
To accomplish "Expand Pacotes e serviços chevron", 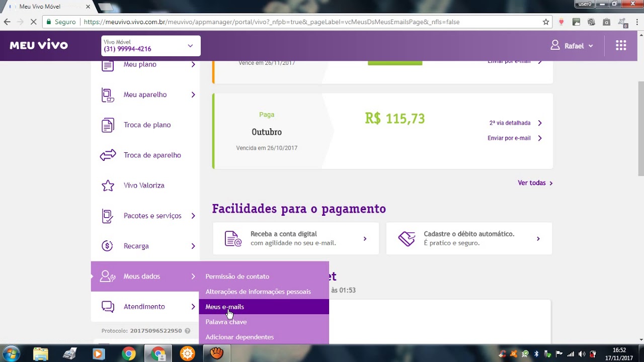I will pyautogui.click(x=193, y=216).
